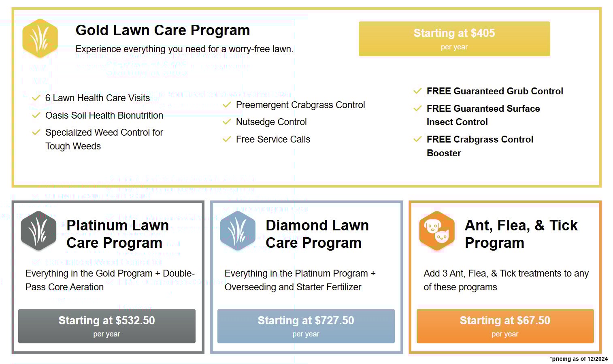Viewport: 613px width, 364px height.
Task: Open the Gold Lawn Care Program heading
Action: (163, 30)
